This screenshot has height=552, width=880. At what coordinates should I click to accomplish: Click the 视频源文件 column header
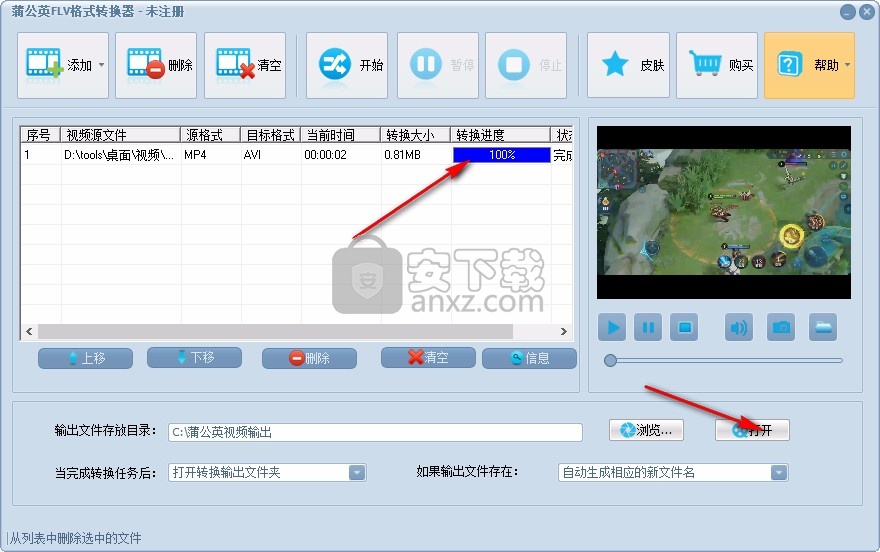121,135
